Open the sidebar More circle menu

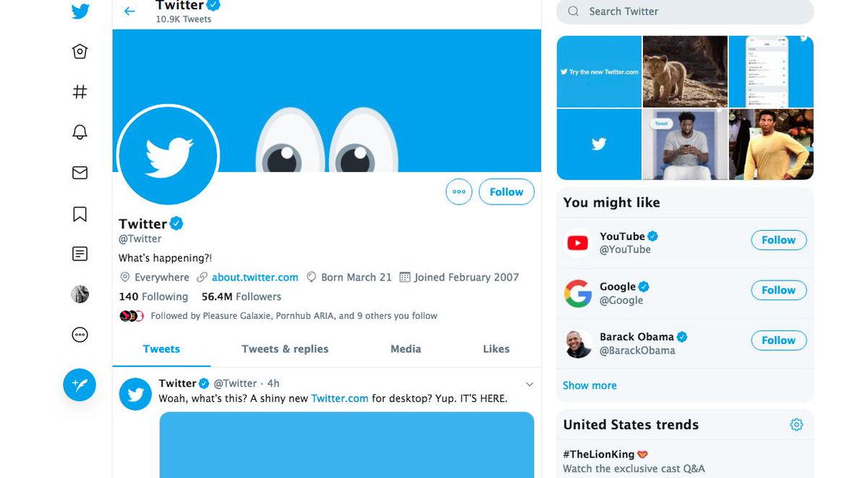[80, 335]
